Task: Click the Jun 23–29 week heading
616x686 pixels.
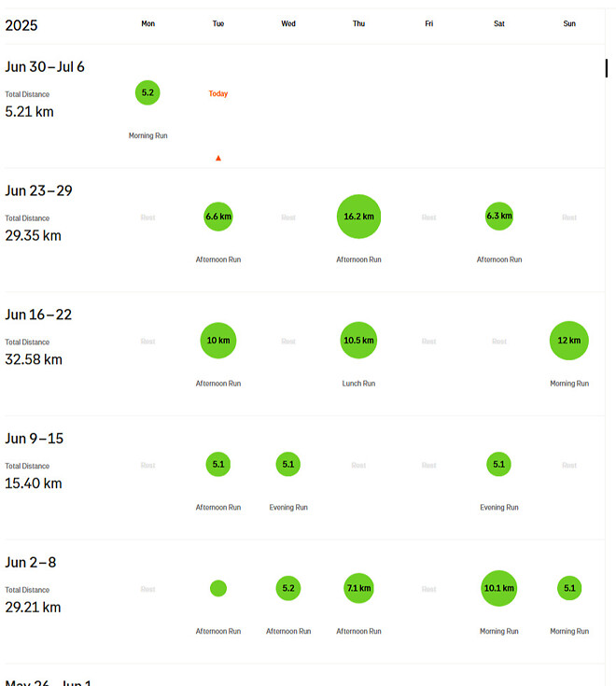Action: coord(38,190)
